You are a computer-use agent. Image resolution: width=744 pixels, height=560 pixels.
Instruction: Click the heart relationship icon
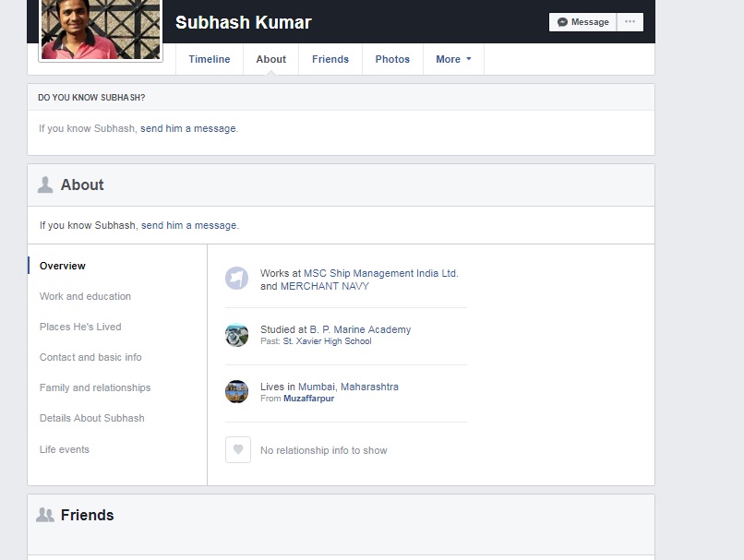[238, 450]
